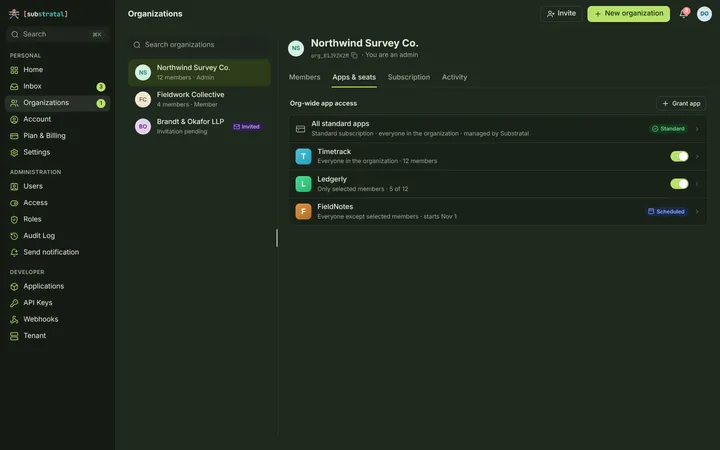Click the Ledgerly app icon
The height and width of the screenshot is (450, 720).
tap(303, 184)
